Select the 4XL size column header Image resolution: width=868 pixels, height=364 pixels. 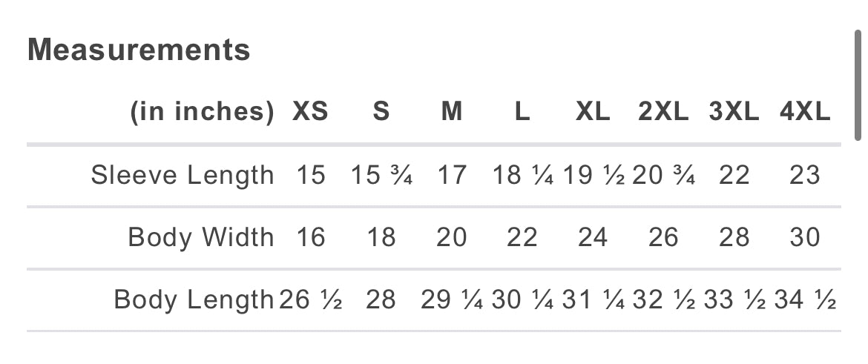coord(805,112)
